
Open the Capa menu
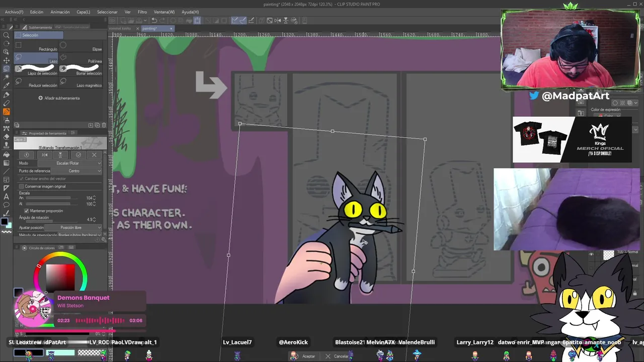point(84,12)
